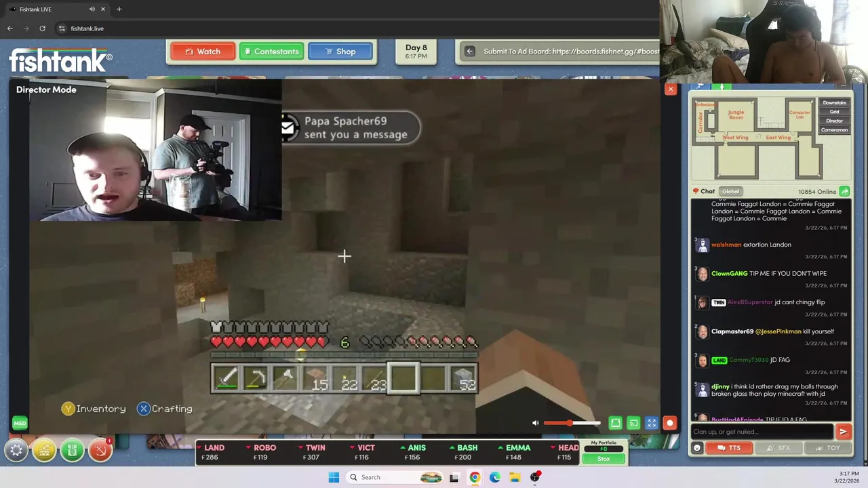Open the Shop tab
868x488 pixels.
(340, 52)
